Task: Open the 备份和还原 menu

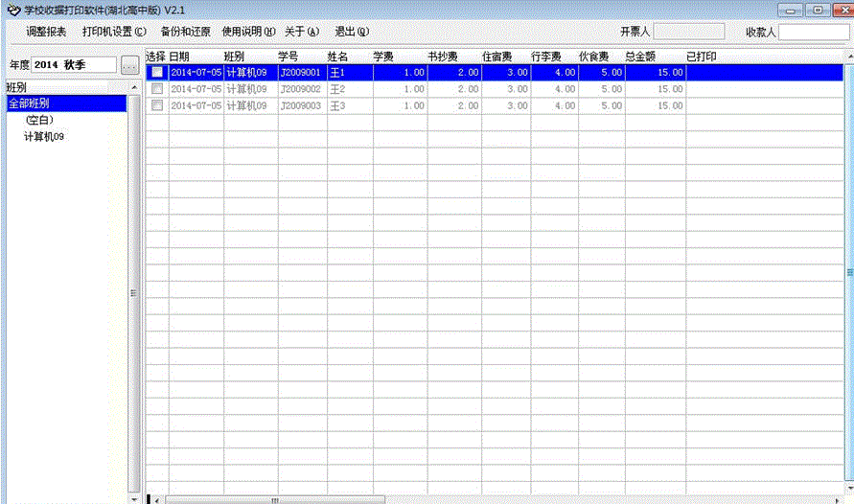Action: tap(185, 32)
